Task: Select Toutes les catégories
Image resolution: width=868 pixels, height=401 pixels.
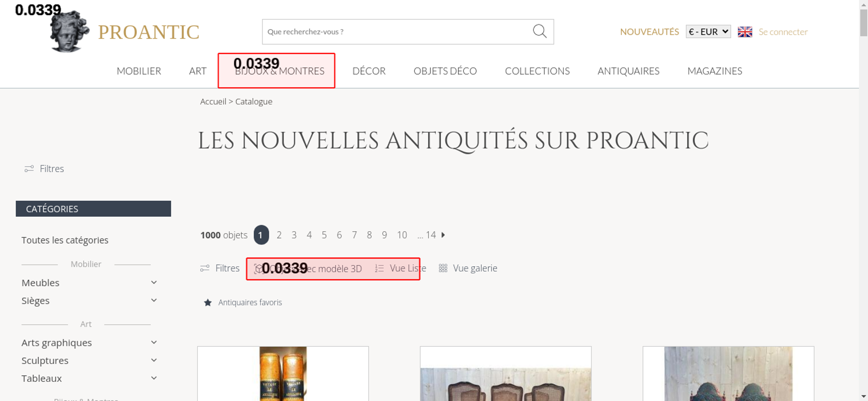Action: pyautogui.click(x=65, y=240)
